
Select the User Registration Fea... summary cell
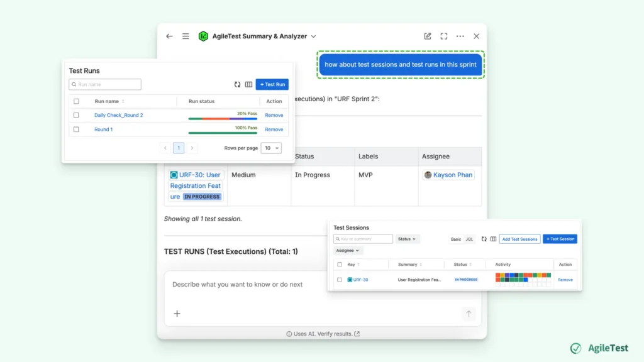(x=419, y=280)
